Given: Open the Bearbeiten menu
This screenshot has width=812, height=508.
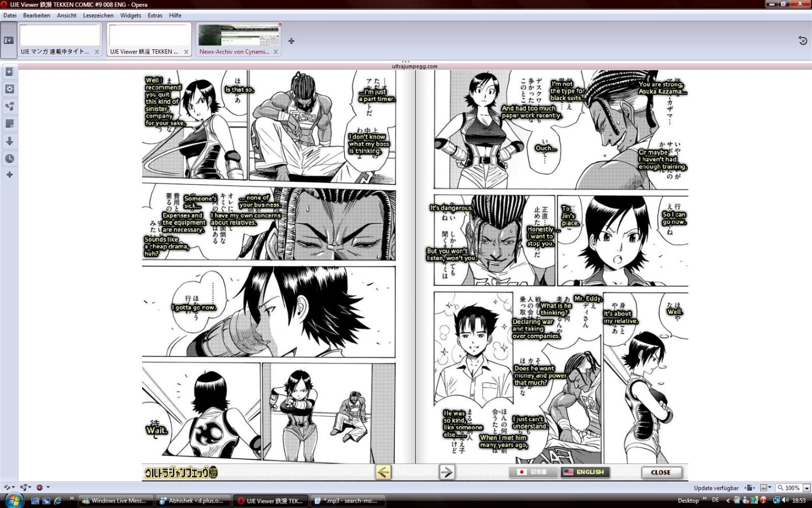Looking at the screenshot, I should (37, 15).
